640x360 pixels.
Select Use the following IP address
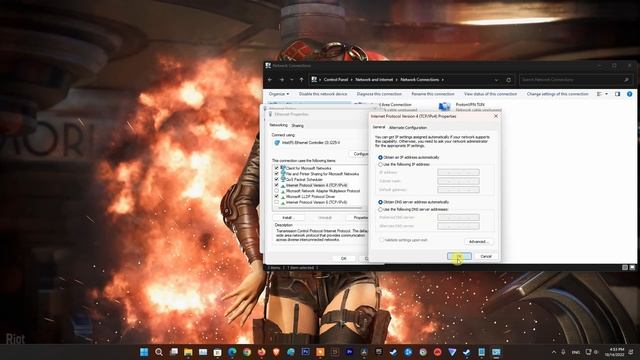380,164
